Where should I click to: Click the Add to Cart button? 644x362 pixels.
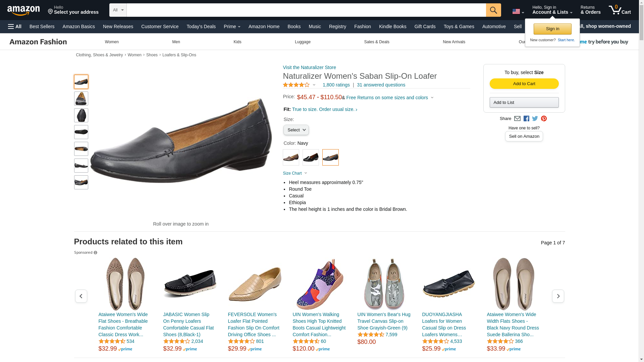(x=524, y=84)
